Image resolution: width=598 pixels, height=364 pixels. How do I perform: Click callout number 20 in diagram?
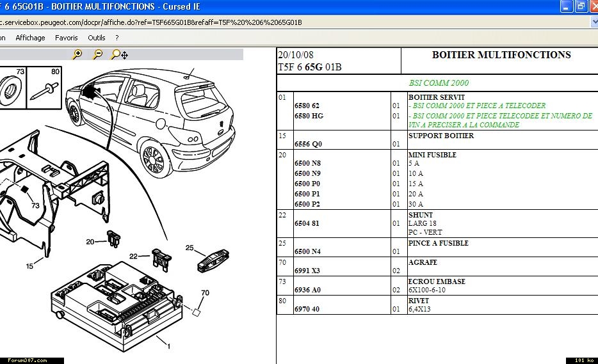(90, 242)
